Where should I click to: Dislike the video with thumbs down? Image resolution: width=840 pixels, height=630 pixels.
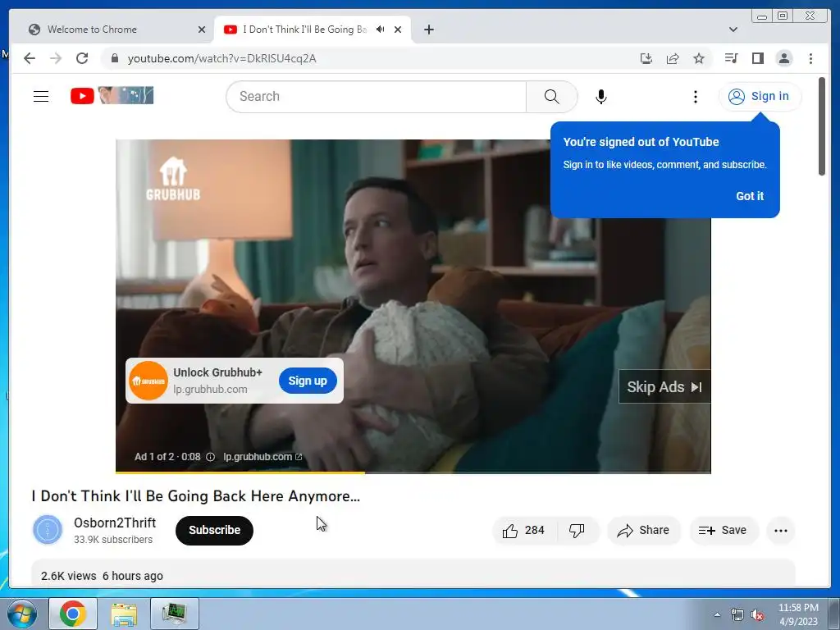577,531
